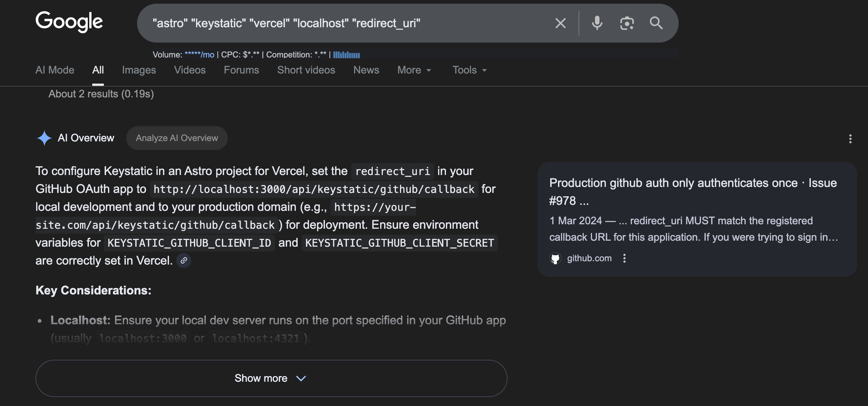The height and width of the screenshot is (406, 868).
Task: Select the All results tab
Action: [98, 70]
